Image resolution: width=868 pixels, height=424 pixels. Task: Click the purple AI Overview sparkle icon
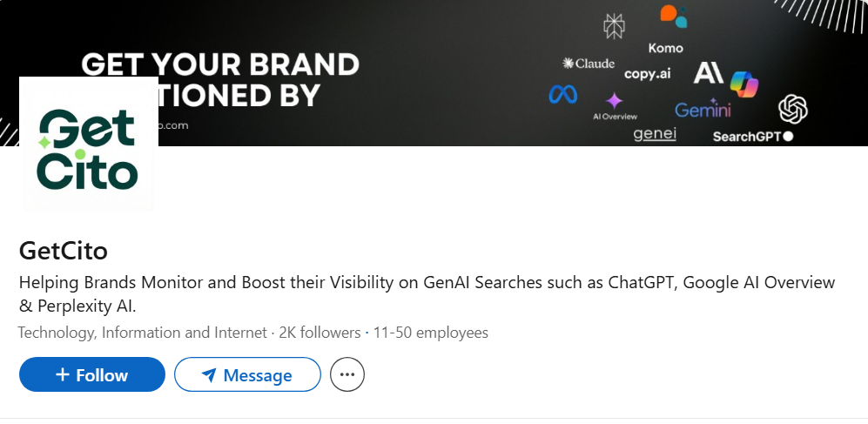pyautogui.click(x=615, y=101)
